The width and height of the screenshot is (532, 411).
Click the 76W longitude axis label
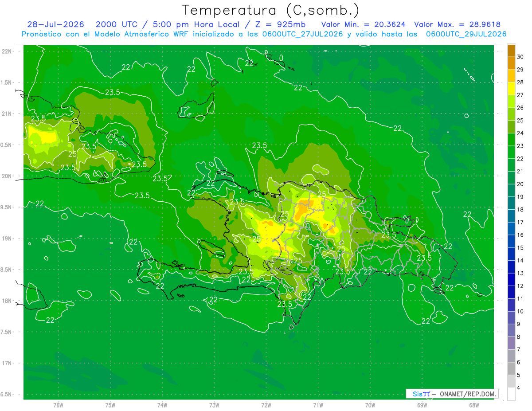click(x=58, y=405)
